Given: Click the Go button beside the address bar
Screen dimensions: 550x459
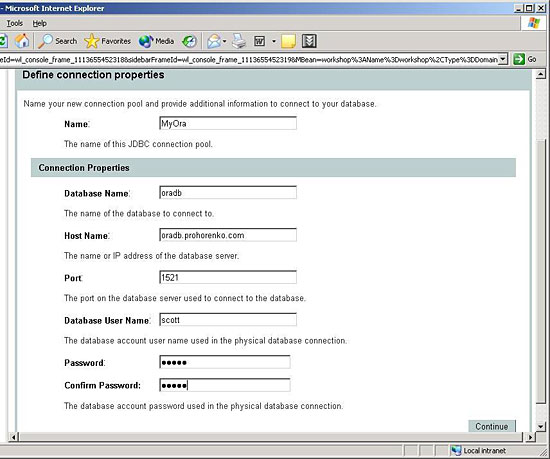Looking at the screenshot, I should [x=525, y=59].
